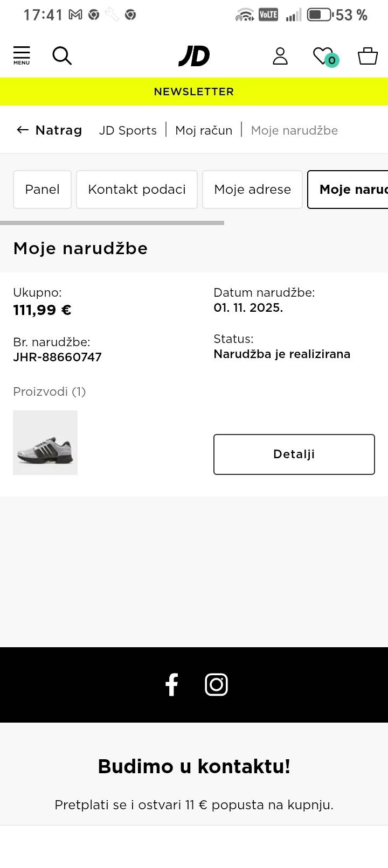Tap the yellow NEWSLETTER banner
Screen dimensions: 388x868
194,92
